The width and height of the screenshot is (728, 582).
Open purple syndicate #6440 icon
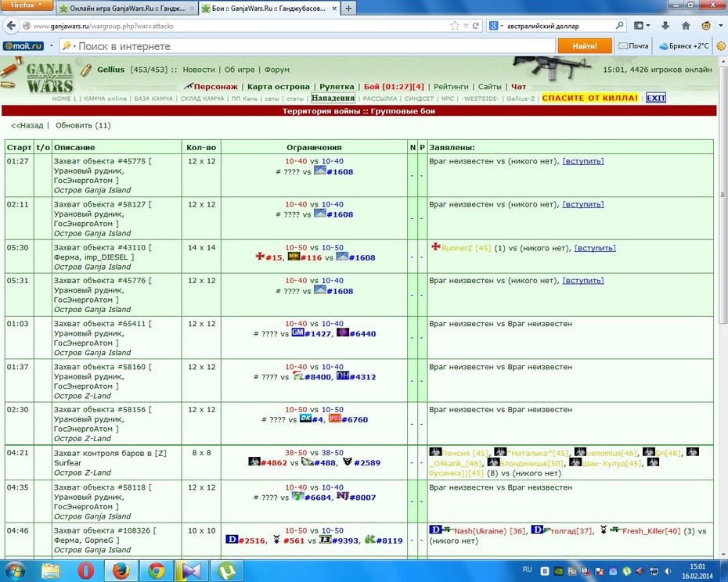point(342,332)
